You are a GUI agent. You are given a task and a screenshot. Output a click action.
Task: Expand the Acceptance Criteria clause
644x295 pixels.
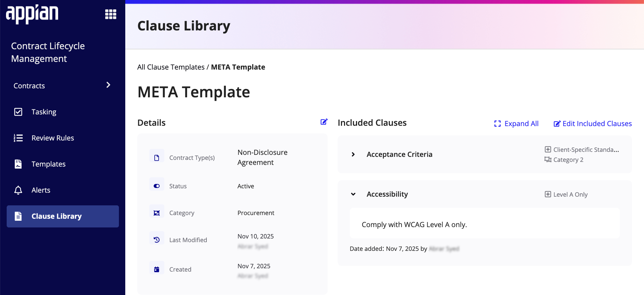click(x=353, y=154)
